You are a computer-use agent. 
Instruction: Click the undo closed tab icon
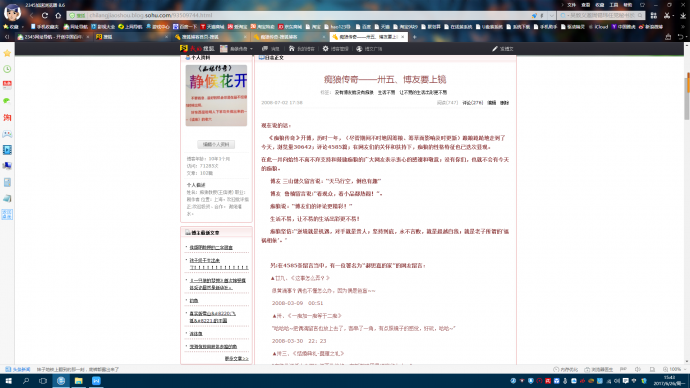click(681, 37)
